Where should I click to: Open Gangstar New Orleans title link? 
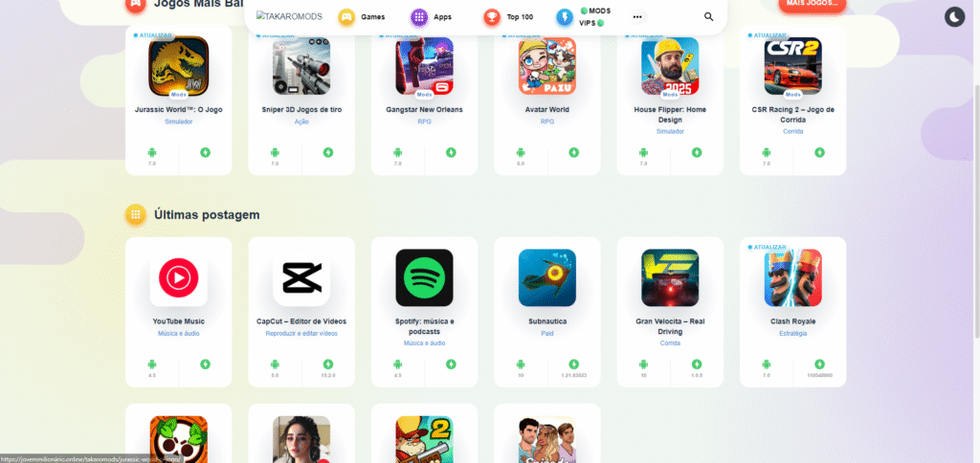pos(424,109)
